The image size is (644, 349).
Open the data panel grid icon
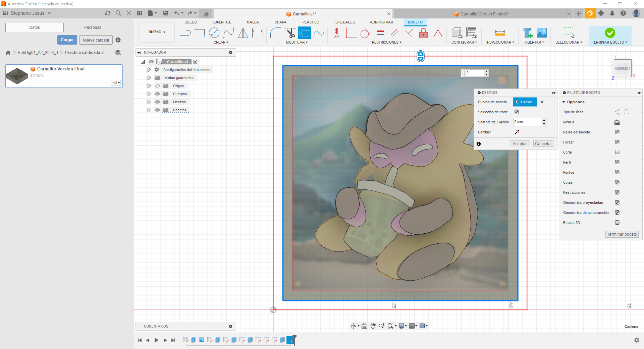pos(140,13)
